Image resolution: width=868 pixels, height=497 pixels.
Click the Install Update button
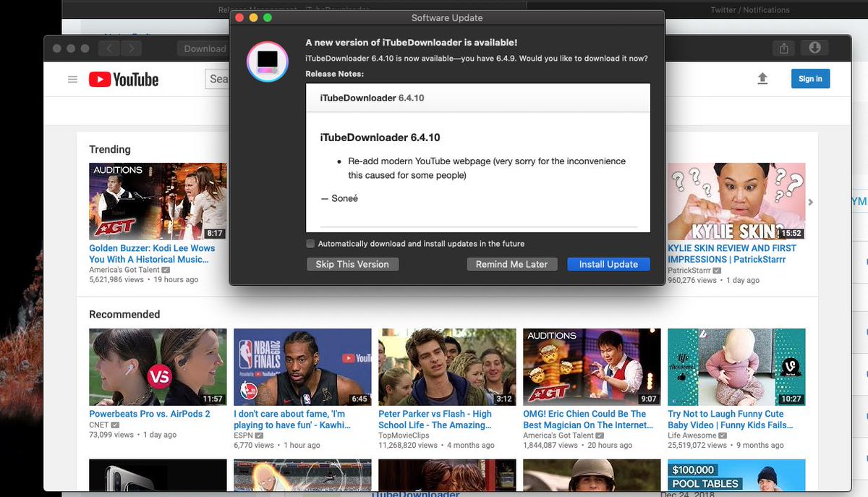[x=608, y=264]
